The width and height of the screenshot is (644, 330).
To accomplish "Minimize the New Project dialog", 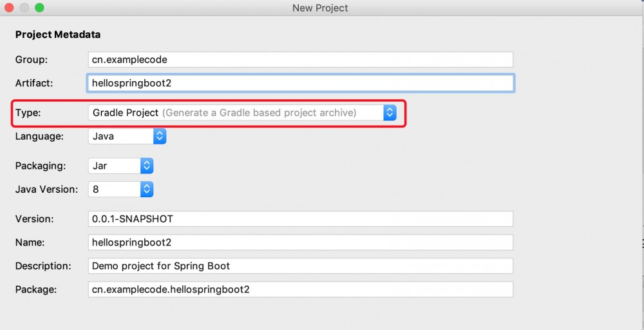I will 24,8.
